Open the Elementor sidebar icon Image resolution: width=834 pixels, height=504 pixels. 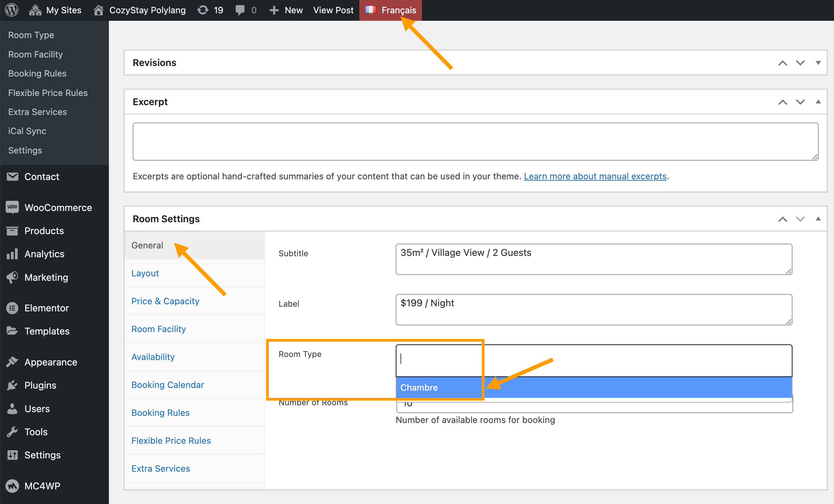[12, 308]
